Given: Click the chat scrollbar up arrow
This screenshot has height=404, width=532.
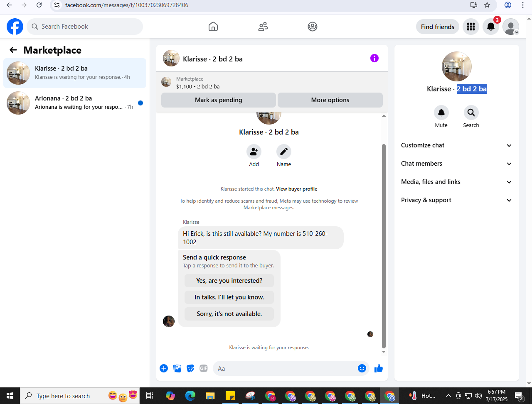Looking at the screenshot, I should [x=384, y=116].
